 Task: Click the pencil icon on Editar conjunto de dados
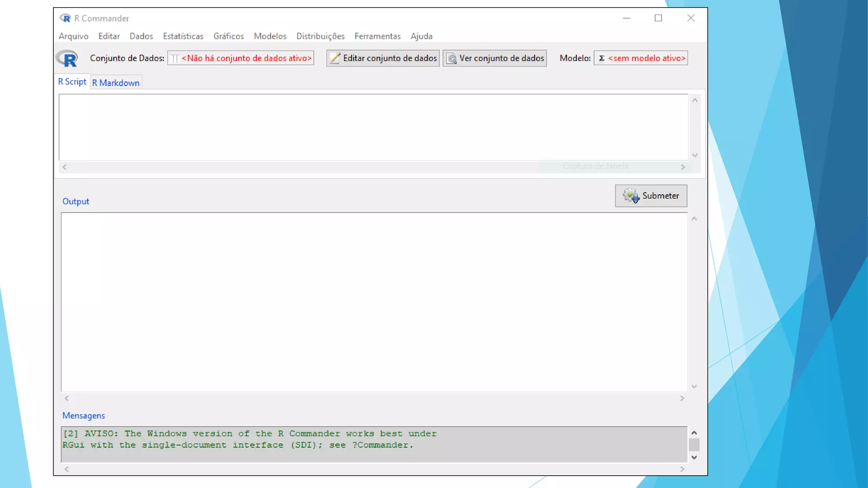coord(335,58)
